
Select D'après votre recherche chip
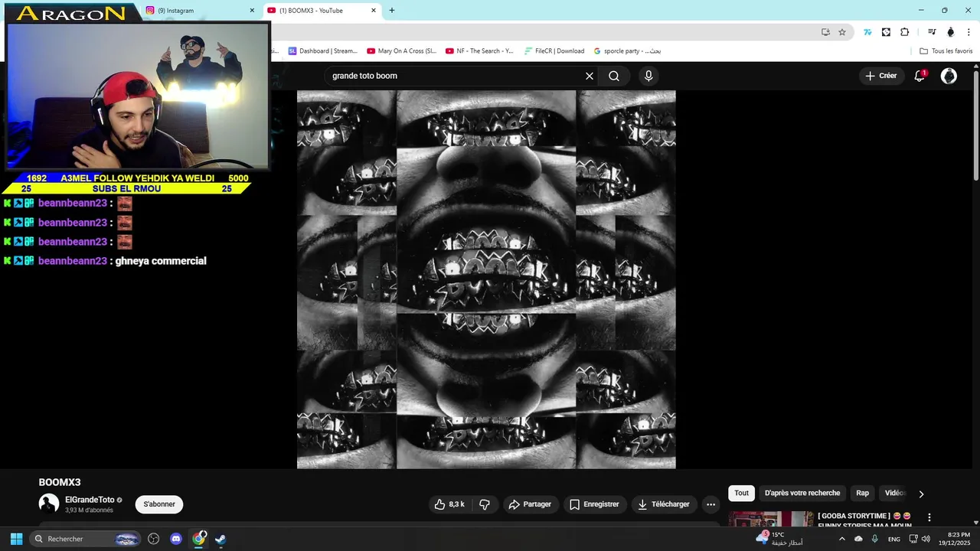tap(802, 494)
